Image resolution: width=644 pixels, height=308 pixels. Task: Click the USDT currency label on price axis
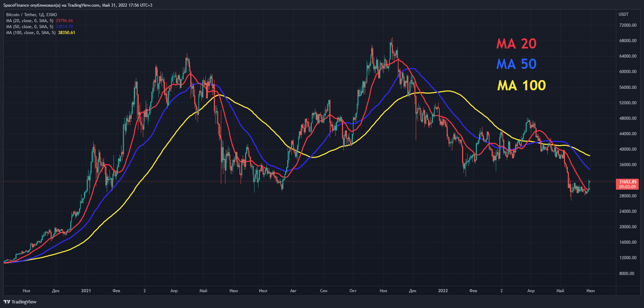[624, 14]
